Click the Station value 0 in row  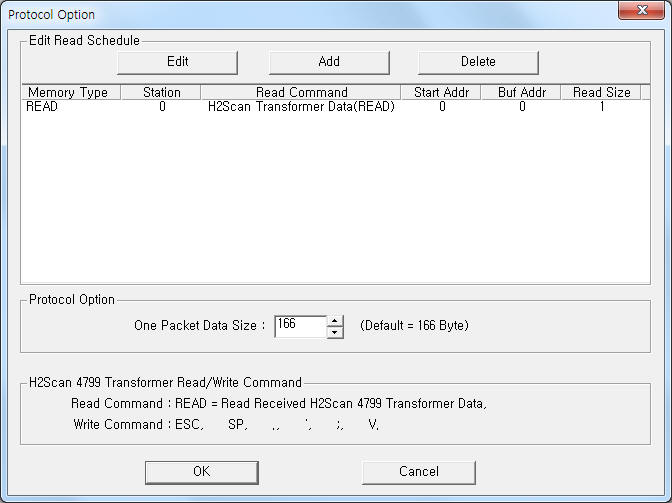(162, 106)
